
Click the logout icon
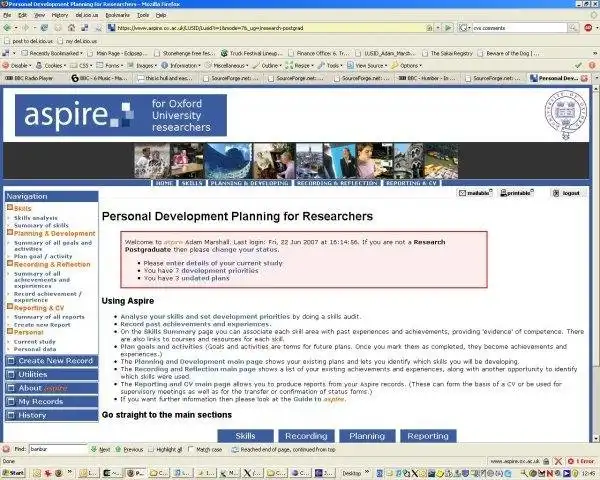click(x=556, y=193)
